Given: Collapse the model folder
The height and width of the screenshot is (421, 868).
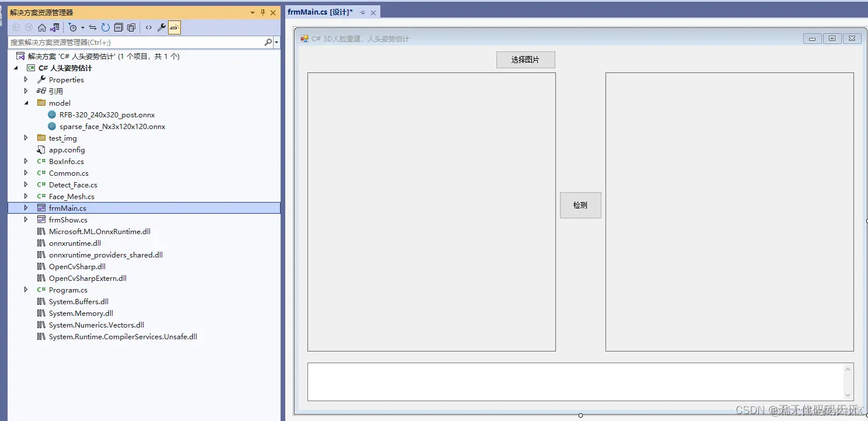Looking at the screenshot, I should 26,103.
